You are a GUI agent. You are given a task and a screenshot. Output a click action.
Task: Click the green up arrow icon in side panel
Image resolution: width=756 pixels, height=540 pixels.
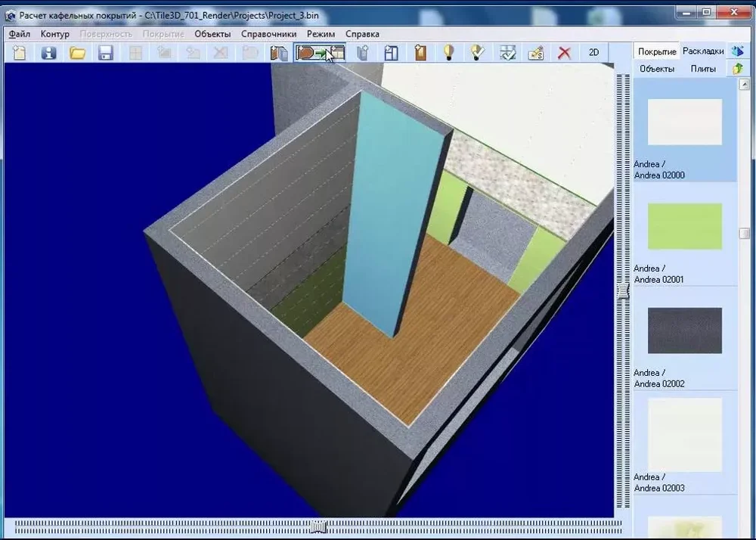(738, 68)
